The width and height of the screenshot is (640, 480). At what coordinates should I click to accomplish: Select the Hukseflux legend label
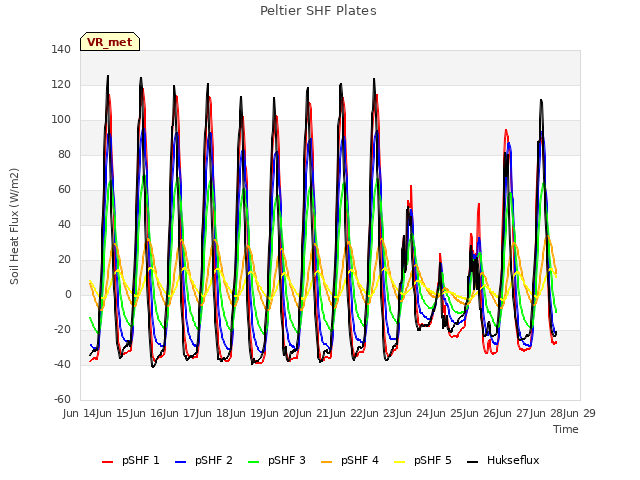tap(513, 460)
